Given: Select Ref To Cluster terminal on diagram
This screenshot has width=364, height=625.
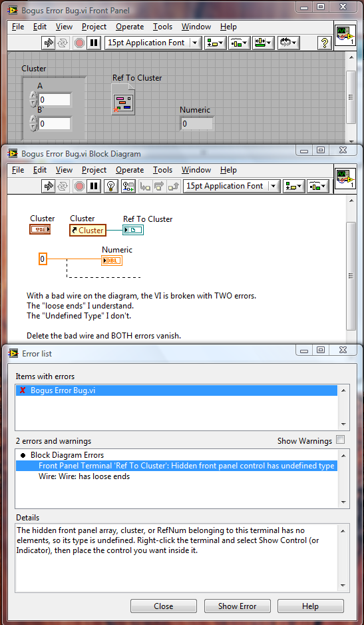Looking at the screenshot, I should point(133,230).
